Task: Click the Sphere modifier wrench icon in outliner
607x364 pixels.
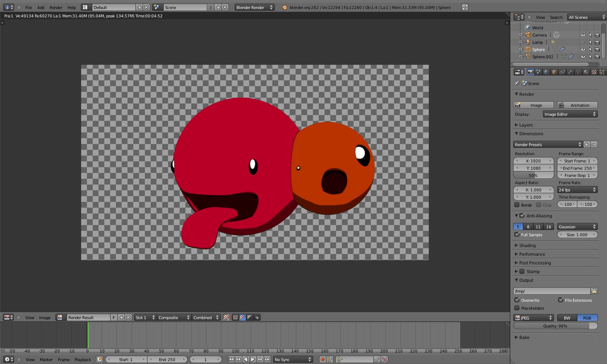Action: [x=562, y=49]
